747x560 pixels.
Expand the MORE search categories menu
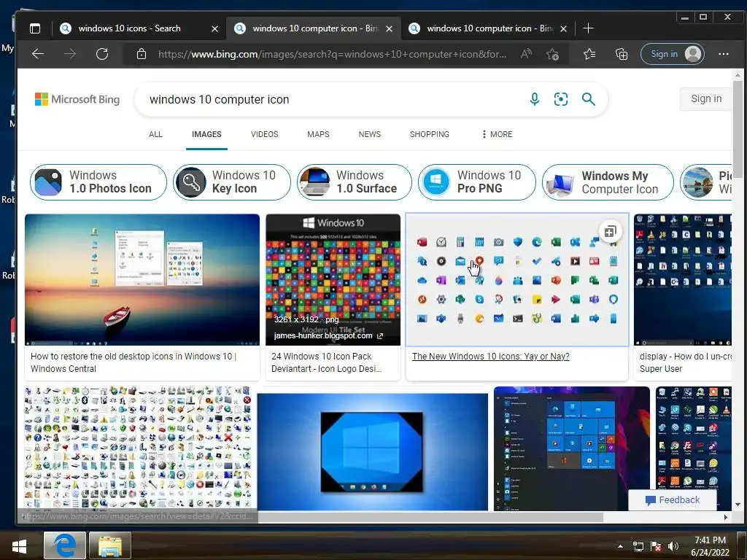(497, 134)
